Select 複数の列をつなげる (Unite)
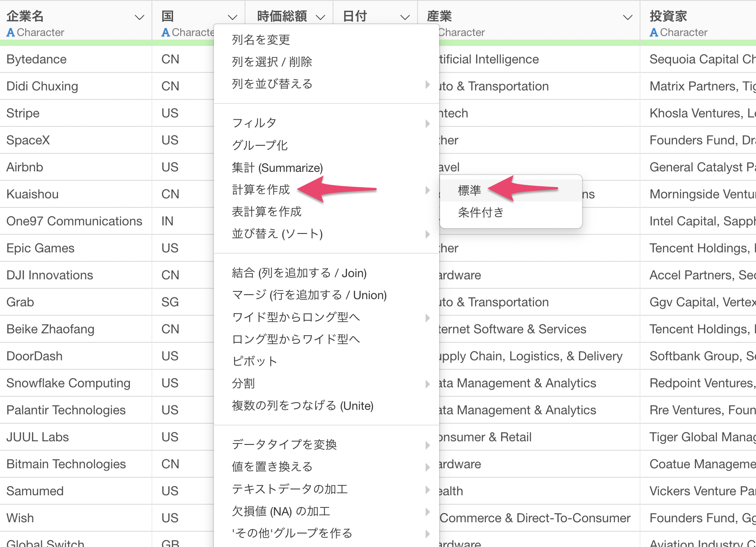The height and width of the screenshot is (547, 756). pyautogui.click(x=302, y=405)
